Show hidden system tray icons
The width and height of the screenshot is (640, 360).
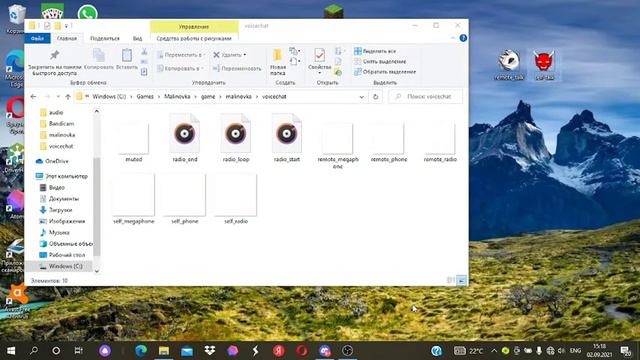(x=494, y=351)
